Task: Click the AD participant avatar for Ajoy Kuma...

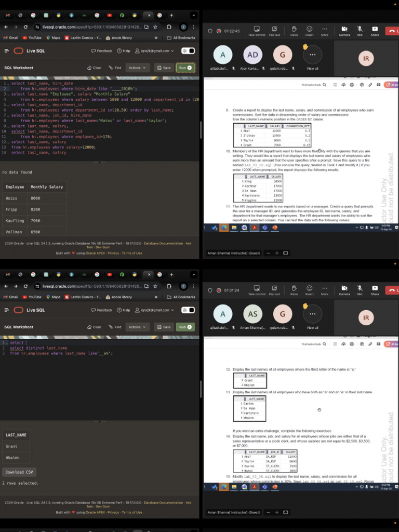Action: coord(253,55)
